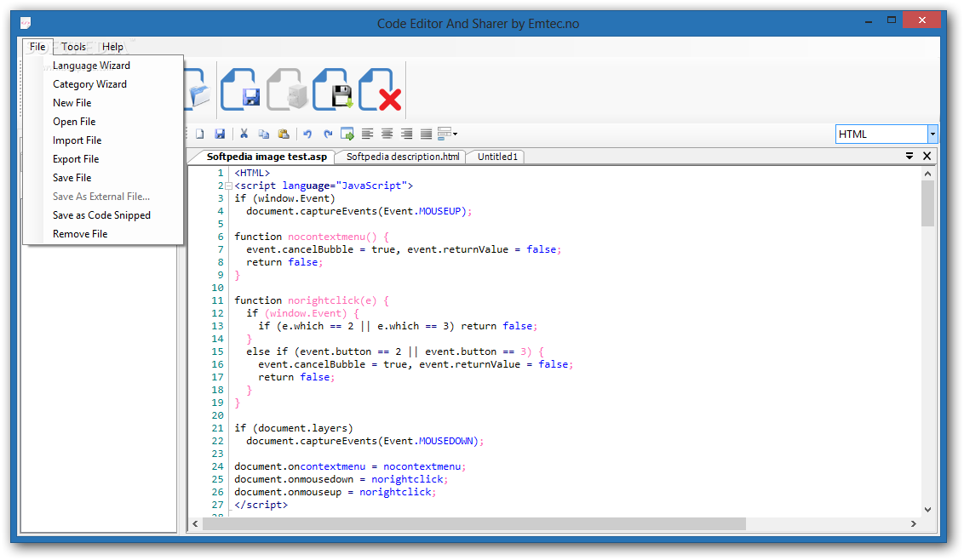Image resolution: width=964 pixels, height=560 pixels.
Task: Click the remove file icon with red X
Action: [x=379, y=89]
